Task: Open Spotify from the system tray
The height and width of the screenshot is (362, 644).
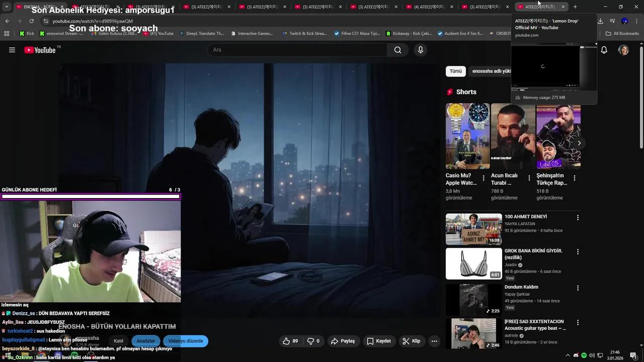Action: click(x=584, y=355)
